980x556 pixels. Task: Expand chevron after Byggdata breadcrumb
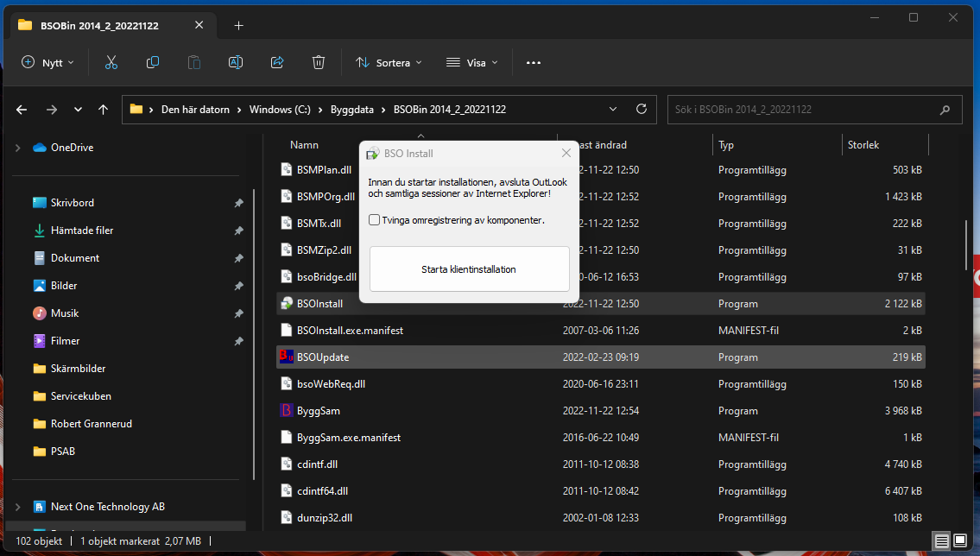pyautogui.click(x=383, y=110)
